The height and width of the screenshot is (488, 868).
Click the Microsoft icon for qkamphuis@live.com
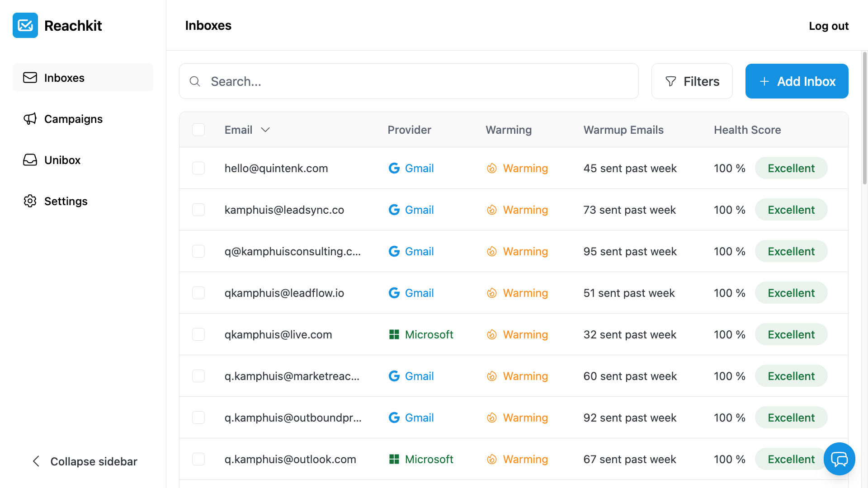click(394, 334)
